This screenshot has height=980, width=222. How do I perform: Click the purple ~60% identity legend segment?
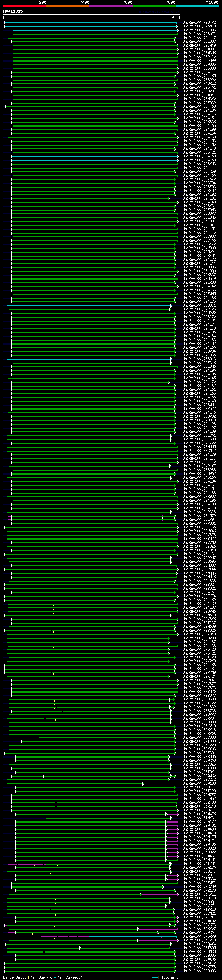click(x=111, y=6)
